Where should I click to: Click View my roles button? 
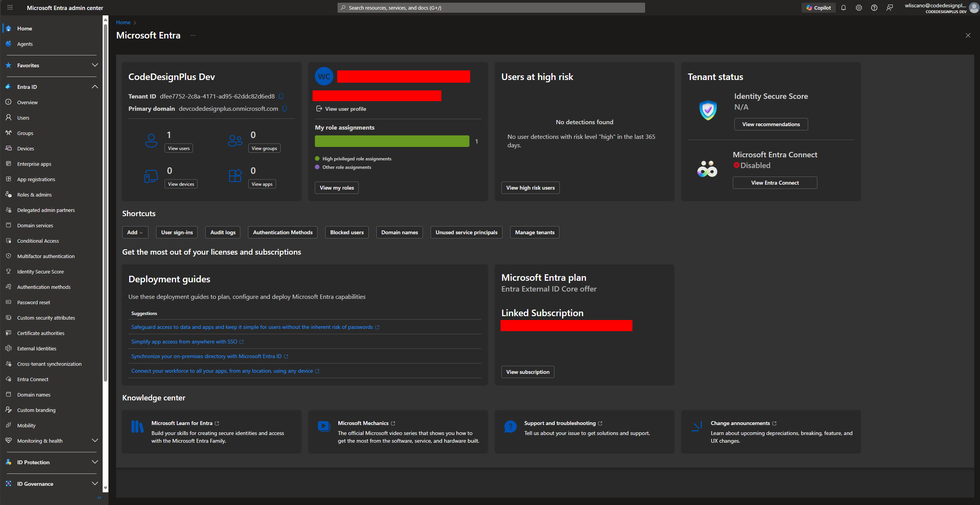tap(336, 188)
